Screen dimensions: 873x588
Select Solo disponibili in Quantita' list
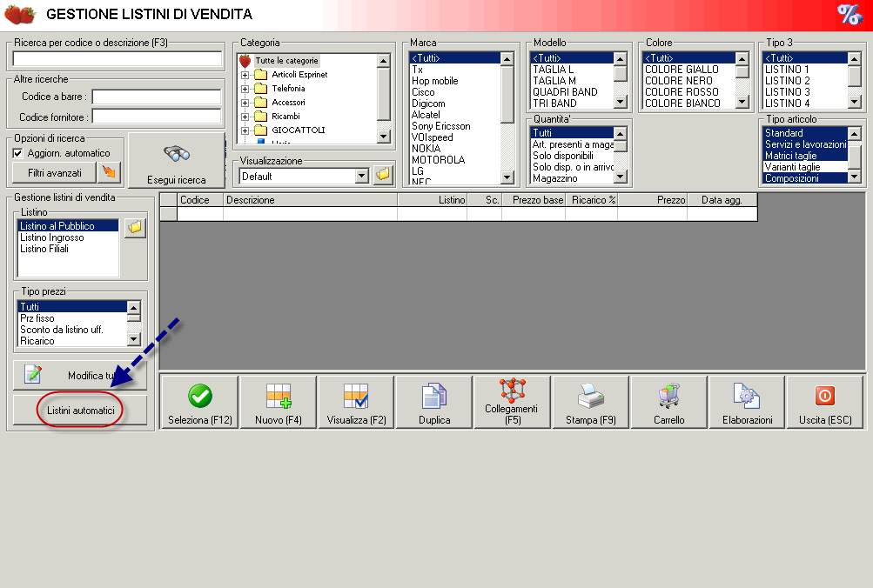coord(572,156)
